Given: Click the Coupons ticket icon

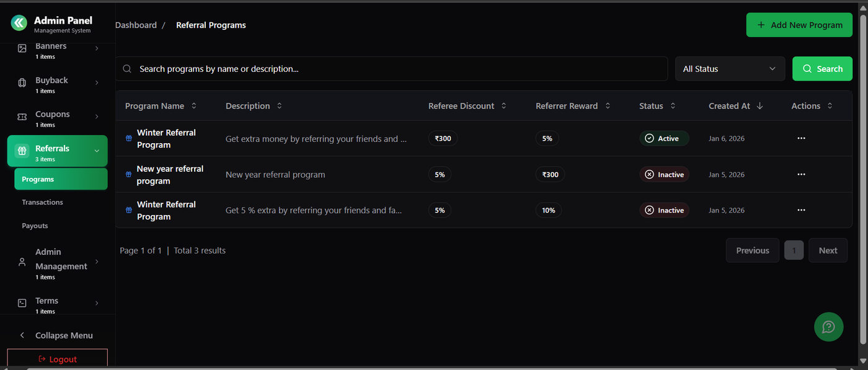Looking at the screenshot, I should [22, 117].
